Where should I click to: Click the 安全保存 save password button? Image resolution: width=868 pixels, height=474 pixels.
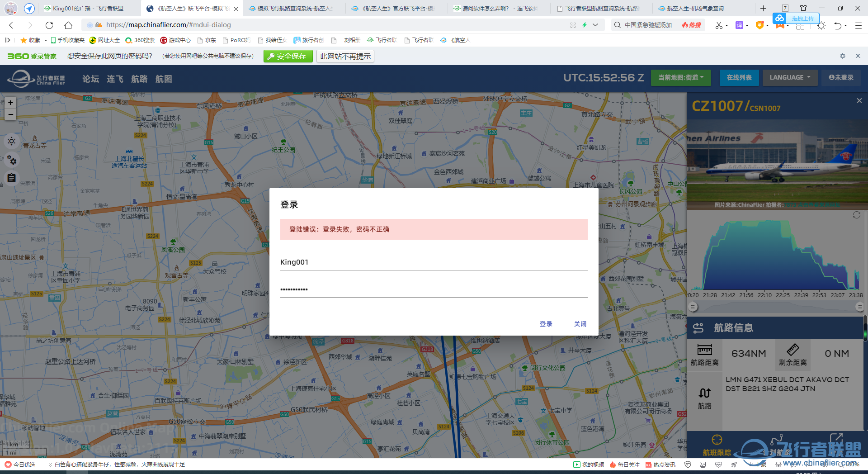tap(288, 56)
